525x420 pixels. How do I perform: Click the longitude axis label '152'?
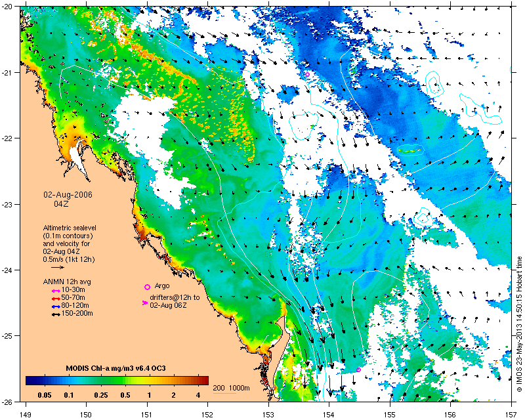[x=208, y=415]
